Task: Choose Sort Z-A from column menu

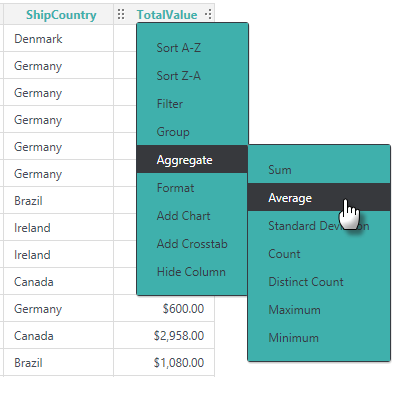Action: [x=192, y=76]
